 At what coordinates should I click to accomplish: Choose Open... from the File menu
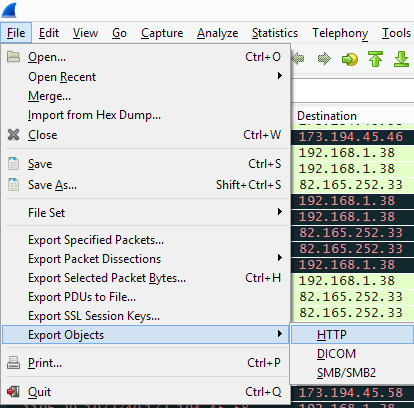pos(145,57)
